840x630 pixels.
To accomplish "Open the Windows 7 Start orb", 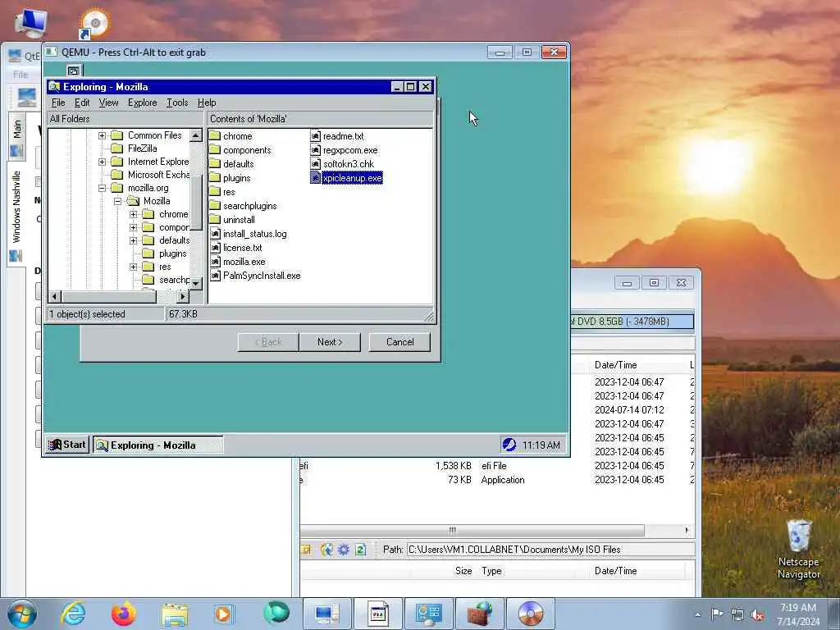I will [22, 614].
